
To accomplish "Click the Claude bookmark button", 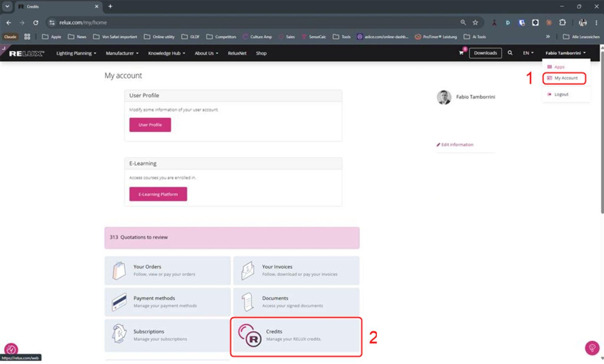I will pos(10,37).
